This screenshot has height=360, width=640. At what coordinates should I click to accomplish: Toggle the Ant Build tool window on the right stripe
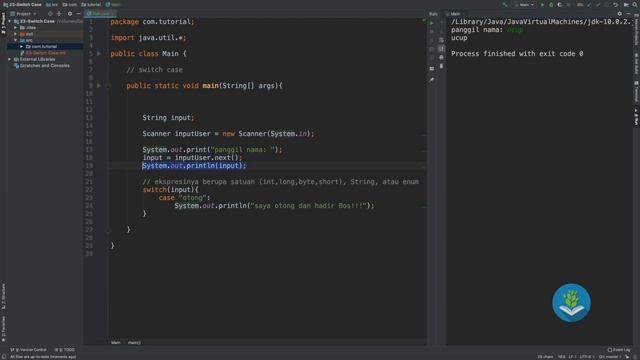636,63
